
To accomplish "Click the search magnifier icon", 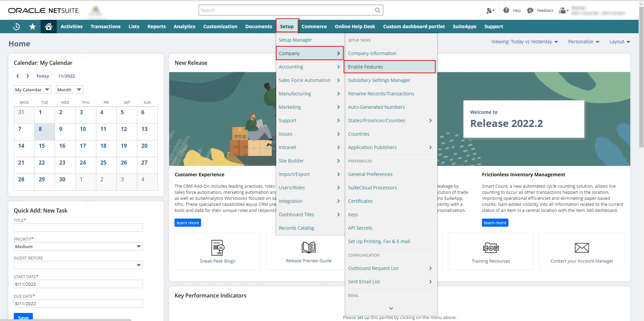I will [x=378, y=10].
